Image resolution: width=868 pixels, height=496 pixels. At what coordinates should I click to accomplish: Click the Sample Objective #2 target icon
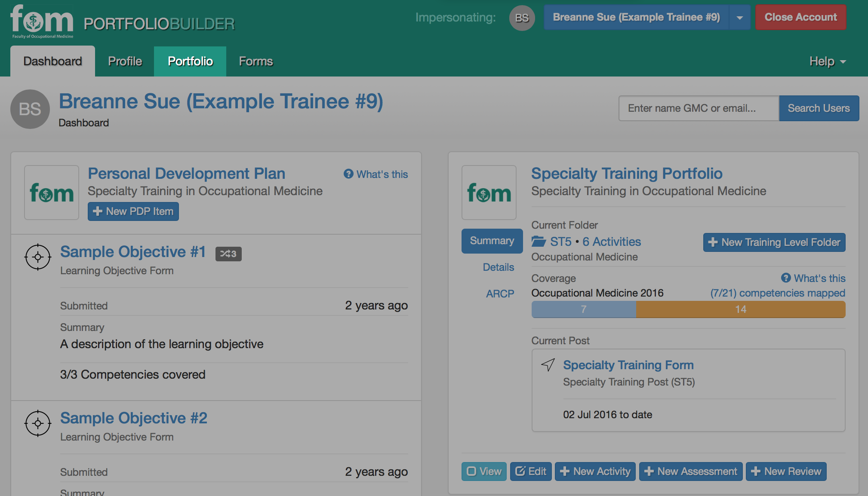(38, 423)
